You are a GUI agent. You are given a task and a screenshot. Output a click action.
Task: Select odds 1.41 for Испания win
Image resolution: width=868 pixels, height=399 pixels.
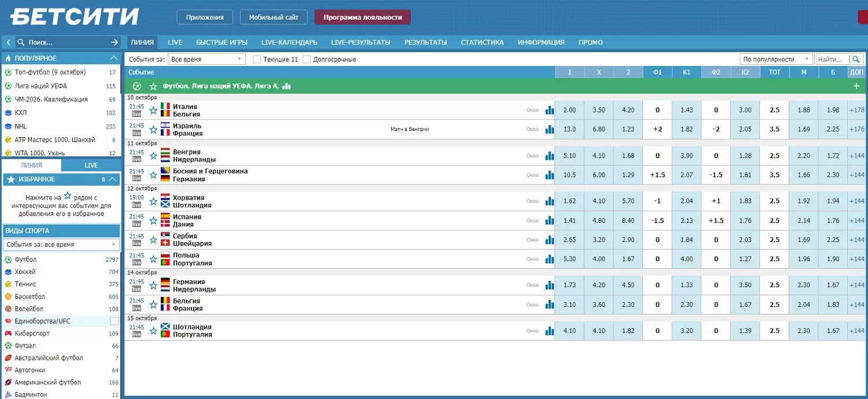569,221
